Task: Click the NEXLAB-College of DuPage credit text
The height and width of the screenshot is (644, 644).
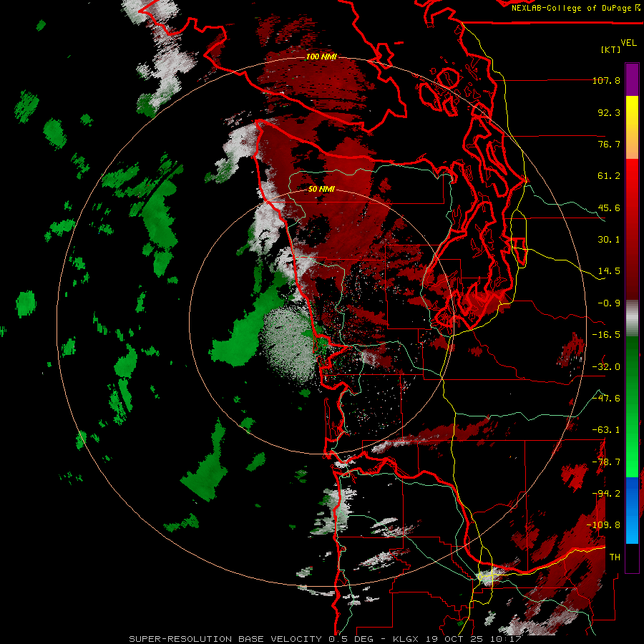Action: (x=573, y=8)
